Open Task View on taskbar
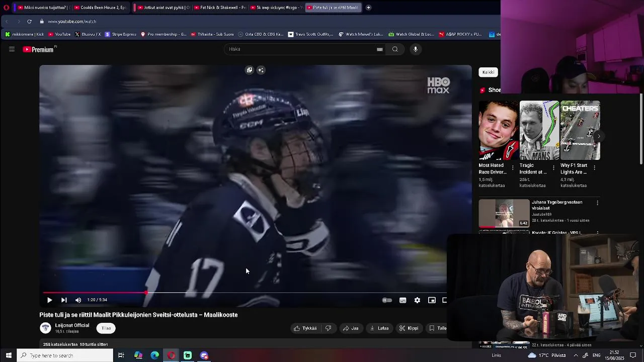This screenshot has width=644, height=362. (x=121, y=355)
